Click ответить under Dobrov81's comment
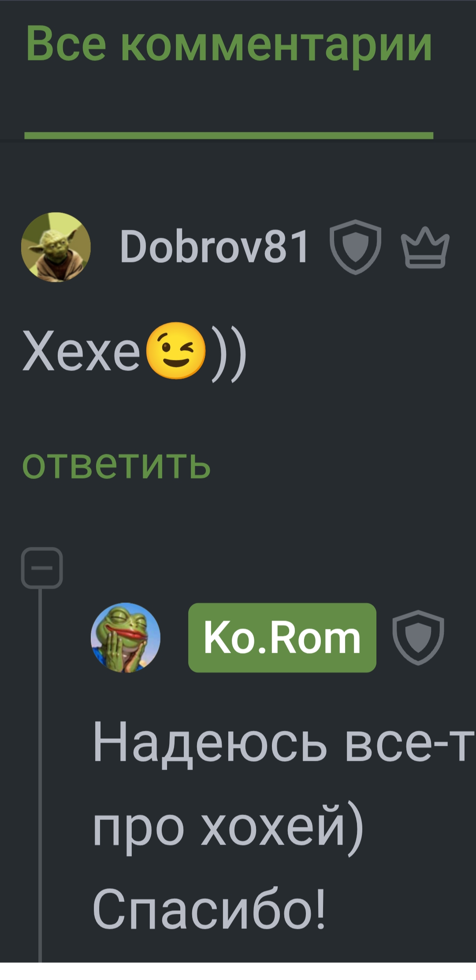The image size is (476, 980). click(117, 464)
